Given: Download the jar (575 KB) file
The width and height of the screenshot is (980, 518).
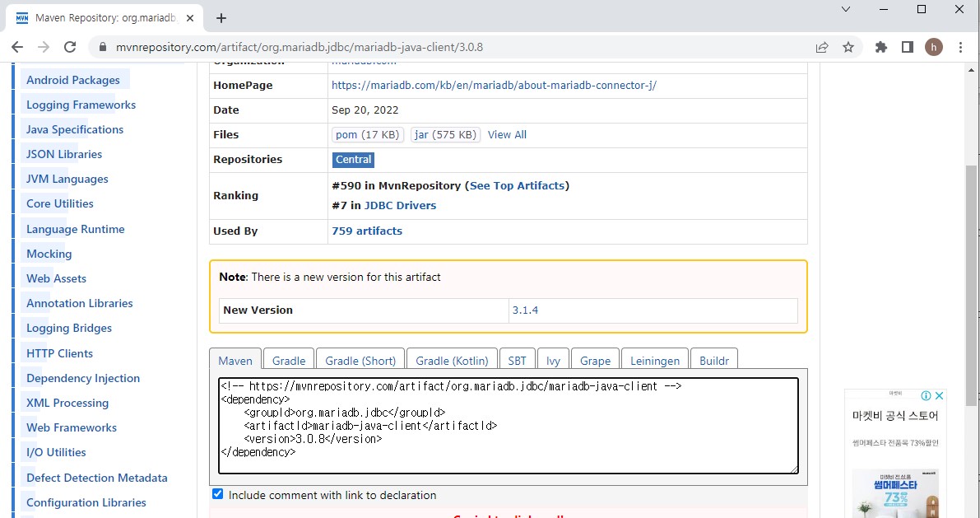Looking at the screenshot, I should [x=446, y=134].
